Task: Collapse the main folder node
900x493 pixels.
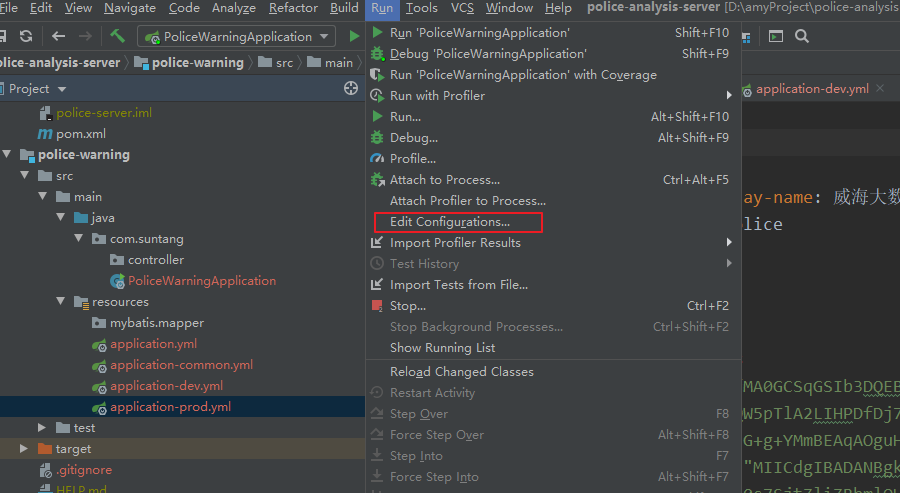Action: click(x=42, y=196)
